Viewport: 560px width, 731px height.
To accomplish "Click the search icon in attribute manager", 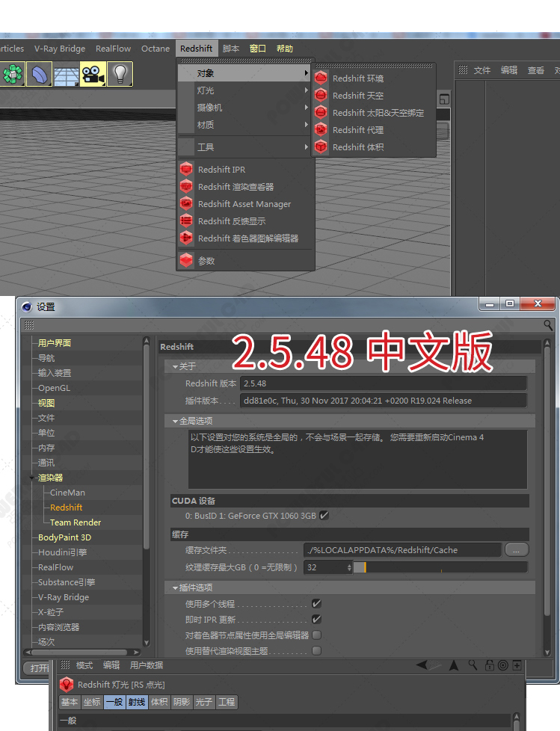I will click(x=473, y=665).
